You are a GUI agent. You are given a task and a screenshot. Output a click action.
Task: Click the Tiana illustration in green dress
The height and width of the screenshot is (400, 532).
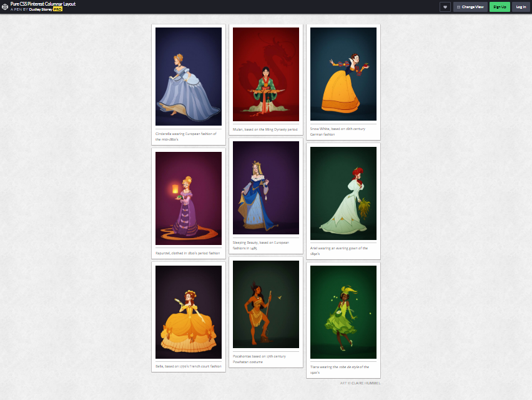point(343,312)
